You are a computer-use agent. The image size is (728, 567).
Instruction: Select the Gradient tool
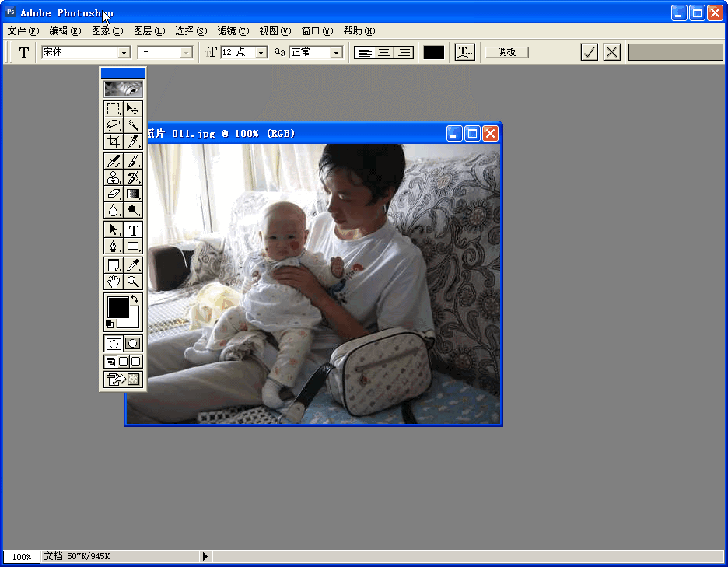(x=133, y=194)
